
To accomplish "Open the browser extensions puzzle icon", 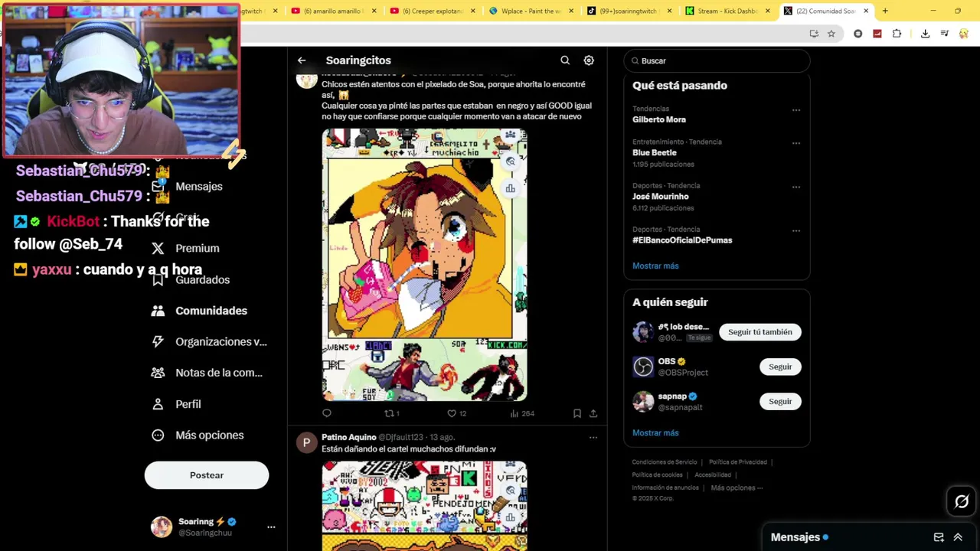I will tap(897, 34).
